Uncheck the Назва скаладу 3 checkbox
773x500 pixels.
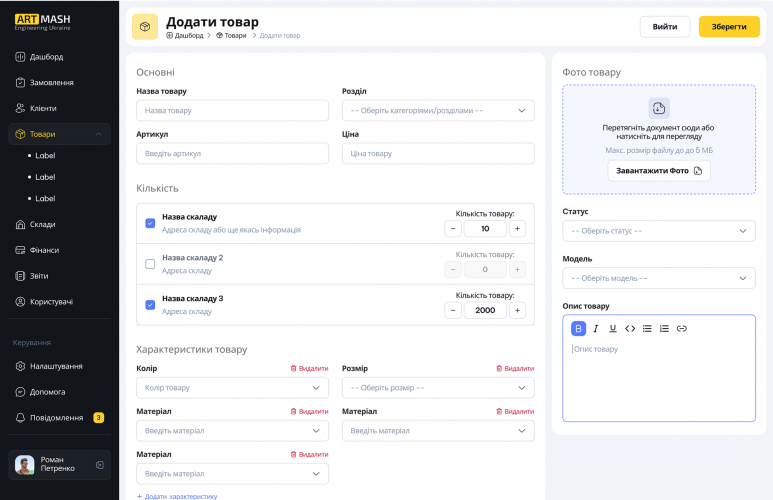[x=150, y=305]
